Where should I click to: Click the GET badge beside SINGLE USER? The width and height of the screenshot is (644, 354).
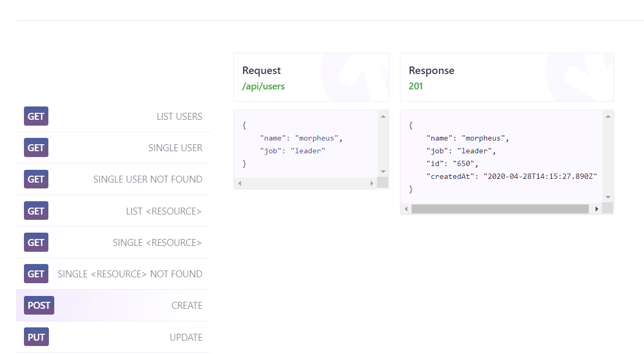tap(36, 147)
